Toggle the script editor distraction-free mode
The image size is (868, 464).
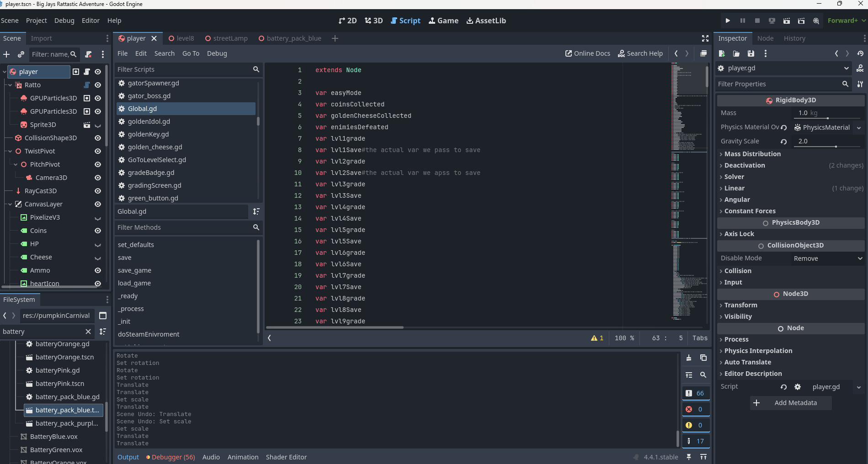705,38
